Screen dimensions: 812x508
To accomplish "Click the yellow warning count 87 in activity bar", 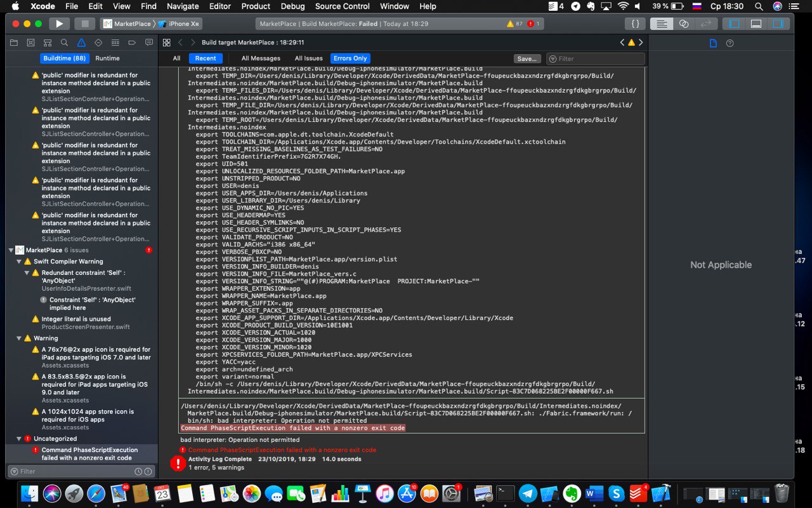I will (x=514, y=23).
